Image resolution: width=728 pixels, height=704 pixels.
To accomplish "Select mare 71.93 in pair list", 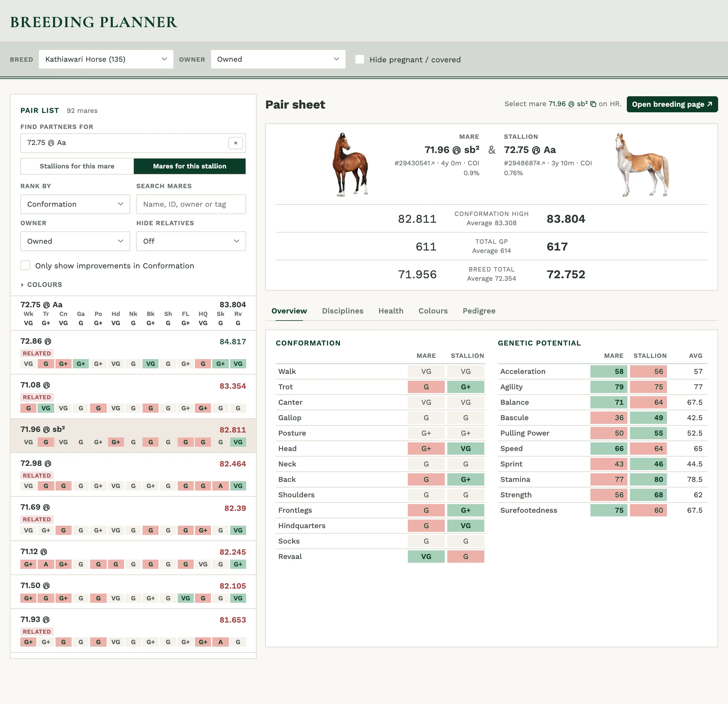I will (x=133, y=631).
